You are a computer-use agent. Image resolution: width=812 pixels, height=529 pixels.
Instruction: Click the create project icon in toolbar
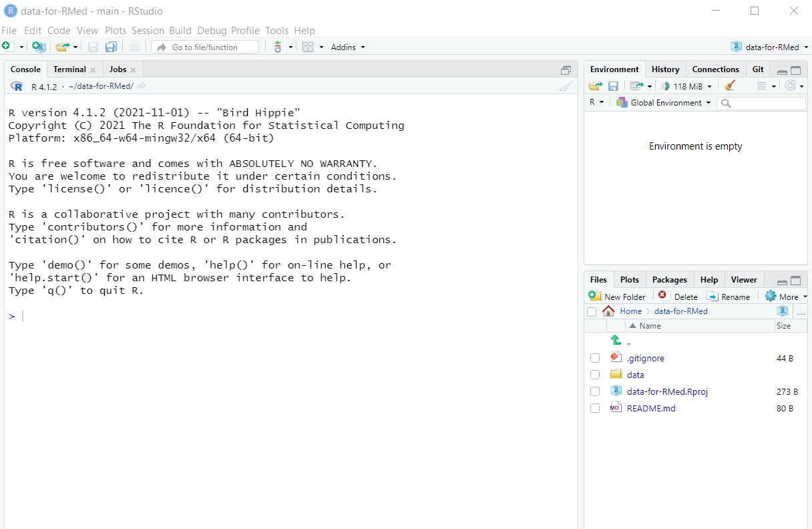39,47
